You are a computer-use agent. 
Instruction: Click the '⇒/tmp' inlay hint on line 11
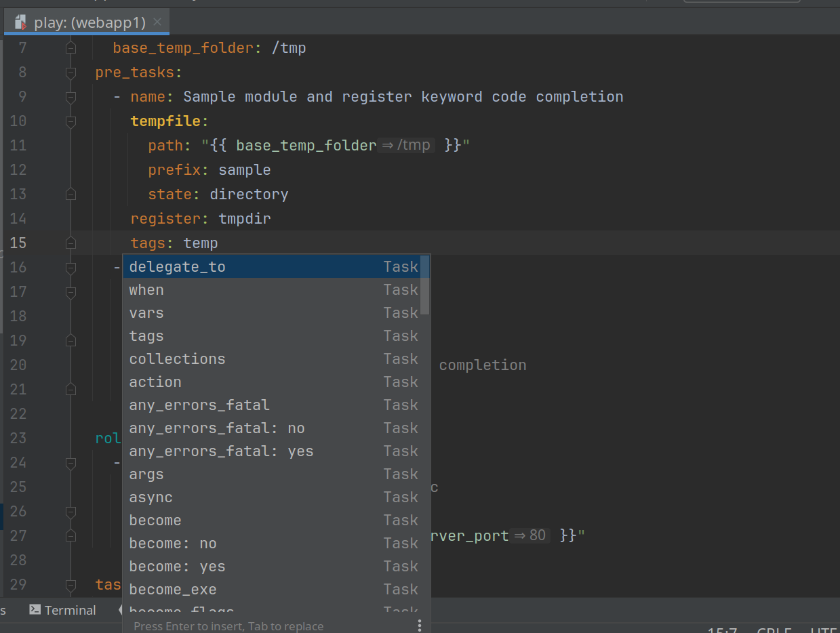click(x=407, y=146)
